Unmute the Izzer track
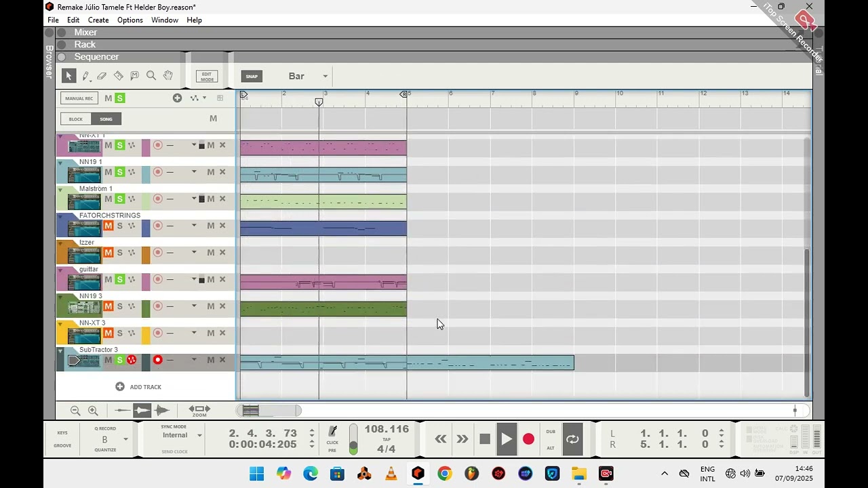868x488 pixels. (x=108, y=253)
